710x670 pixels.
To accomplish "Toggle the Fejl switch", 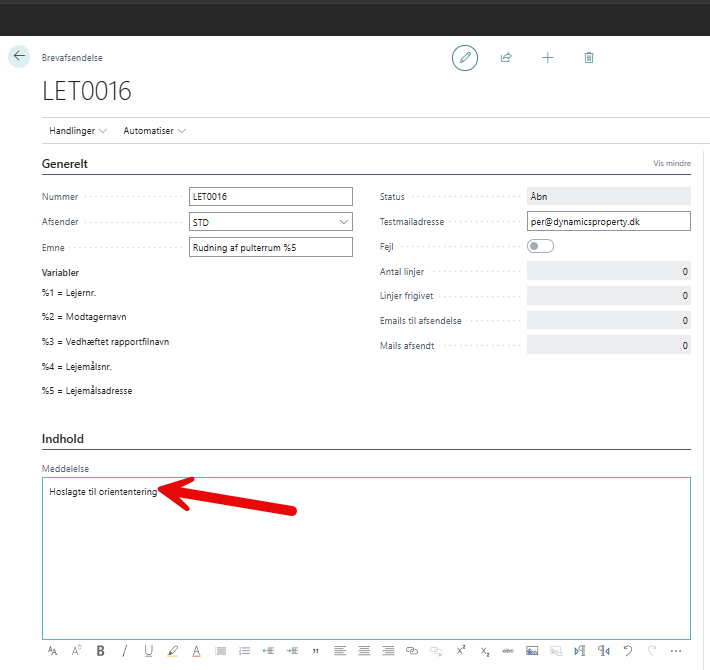I will pos(541,246).
